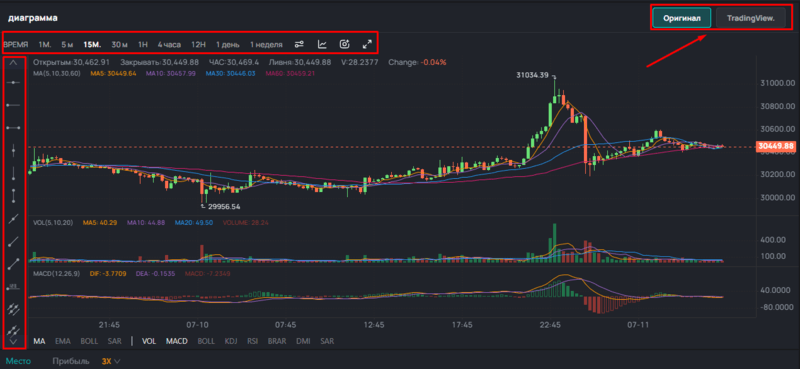Open the 3X leverage dropdown
The image size is (800, 369).
click(111, 361)
